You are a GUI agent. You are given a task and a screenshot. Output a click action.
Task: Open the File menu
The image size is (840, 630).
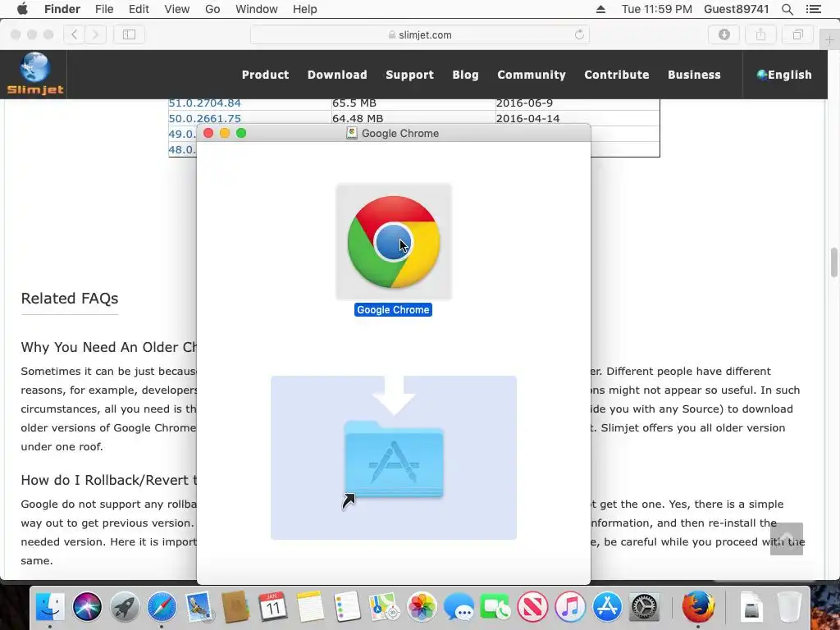pyautogui.click(x=104, y=9)
